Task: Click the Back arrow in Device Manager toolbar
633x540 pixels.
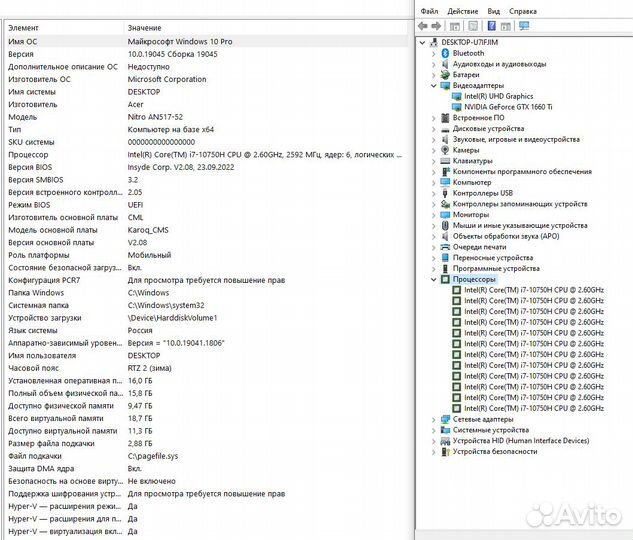Action: 423,26
